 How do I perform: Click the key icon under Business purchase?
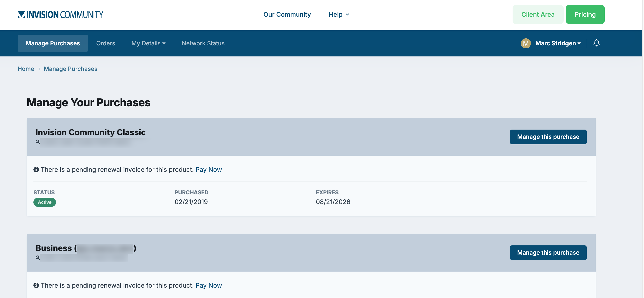pos(38,258)
